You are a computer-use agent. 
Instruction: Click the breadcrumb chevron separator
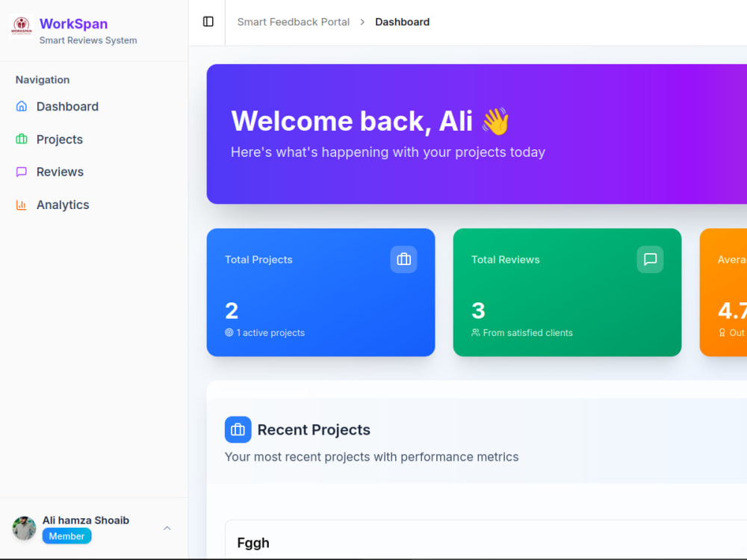362,22
